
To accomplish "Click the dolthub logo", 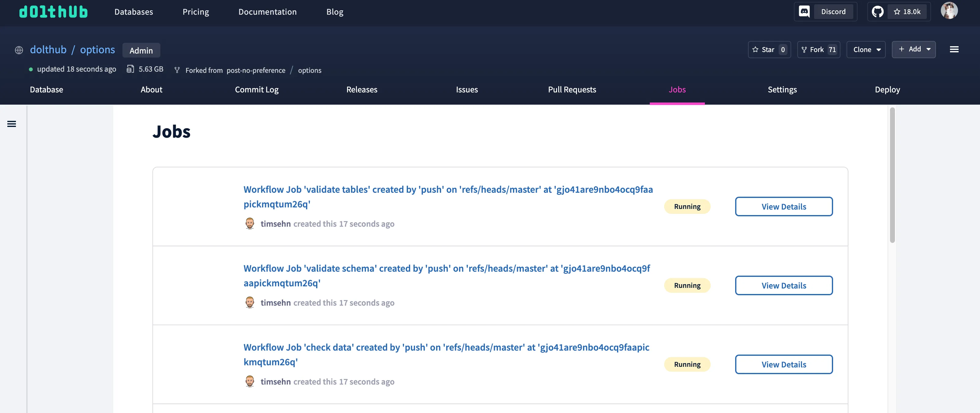I will (53, 11).
